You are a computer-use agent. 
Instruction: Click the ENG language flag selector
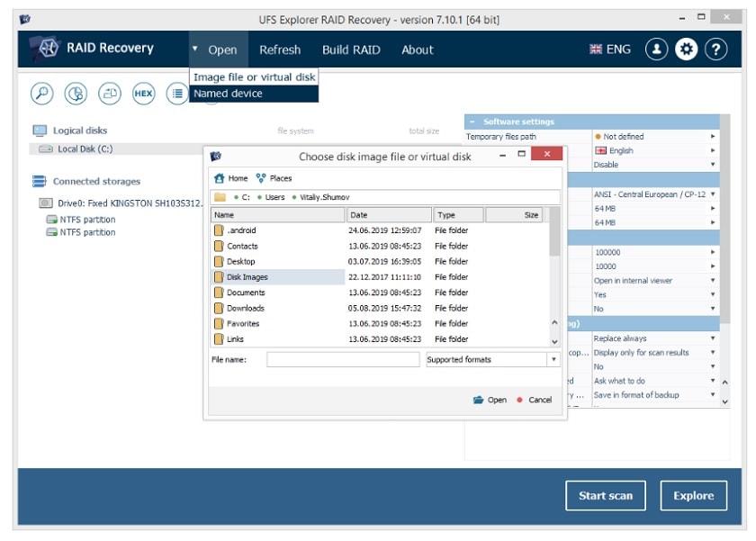click(x=610, y=50)
